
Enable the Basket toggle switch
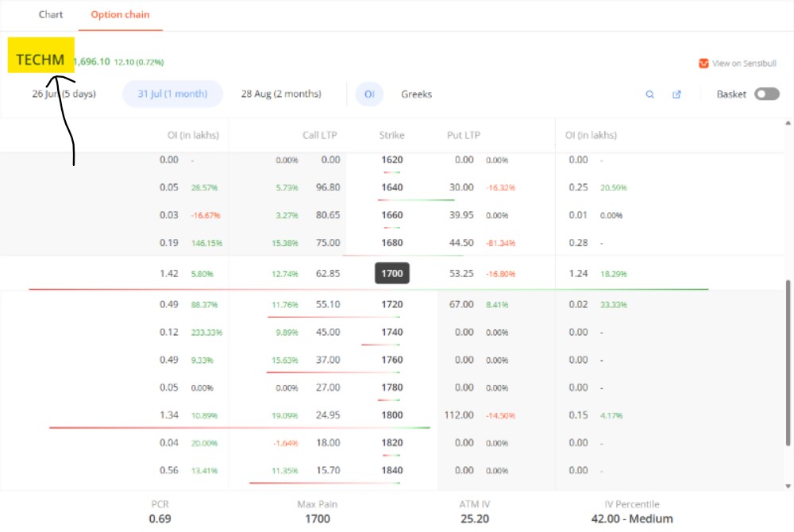pos(766,94)
